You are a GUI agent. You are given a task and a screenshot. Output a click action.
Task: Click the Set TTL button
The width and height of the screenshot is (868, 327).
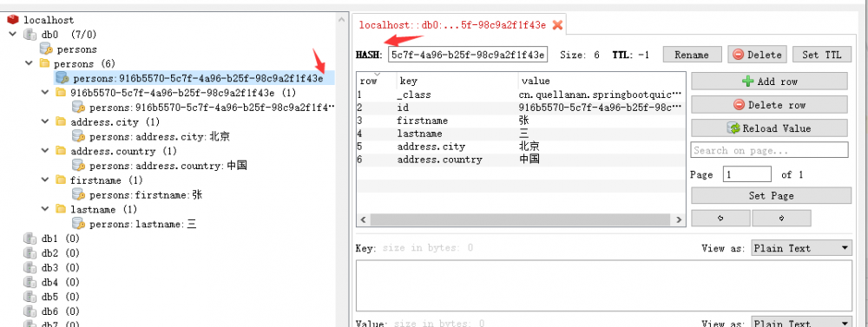821,55
